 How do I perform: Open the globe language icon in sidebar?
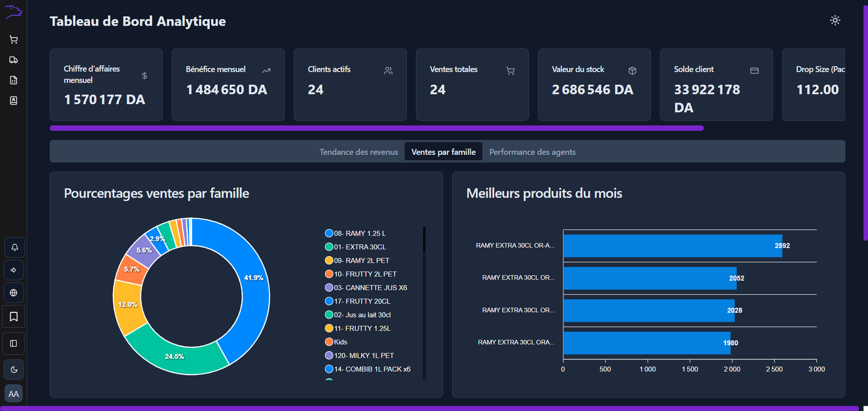click(14, 293)
